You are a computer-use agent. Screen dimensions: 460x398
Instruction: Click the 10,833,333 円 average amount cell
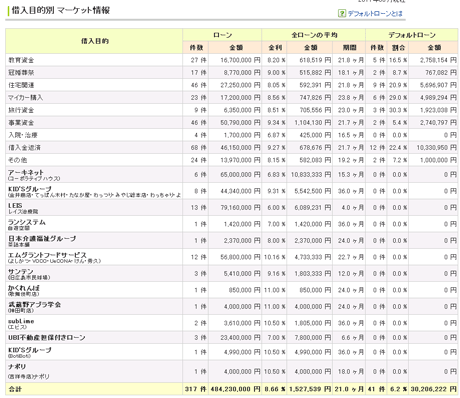pos(311,175)
